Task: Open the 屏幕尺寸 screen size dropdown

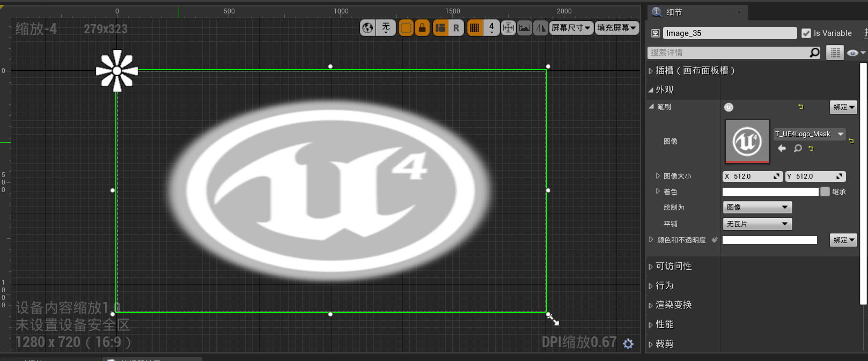Action: coord(571,28)
